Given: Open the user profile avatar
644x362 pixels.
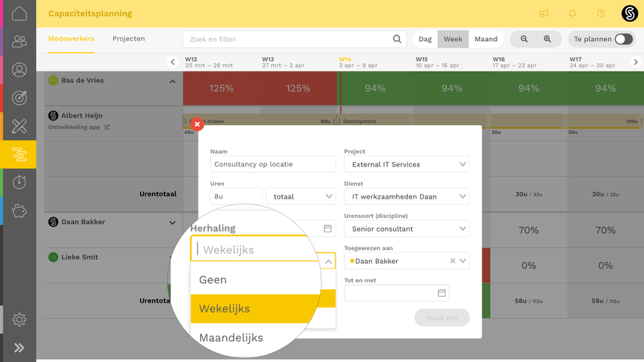Looking at the screenshot, I should tap(629, 13).
